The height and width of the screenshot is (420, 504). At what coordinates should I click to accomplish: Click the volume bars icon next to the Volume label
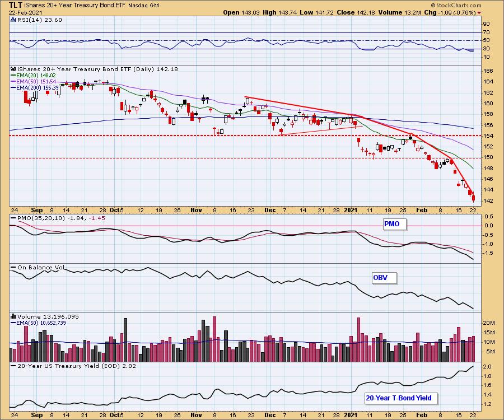click(x=13, y=316)
